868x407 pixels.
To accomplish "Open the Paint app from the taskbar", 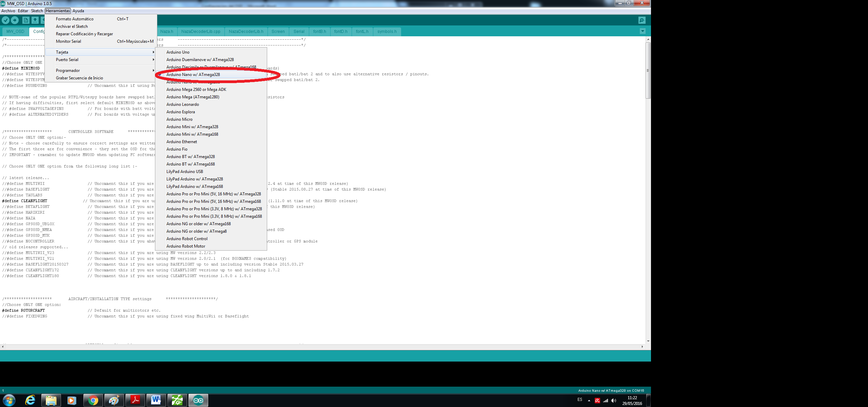I will click(114, 401).
